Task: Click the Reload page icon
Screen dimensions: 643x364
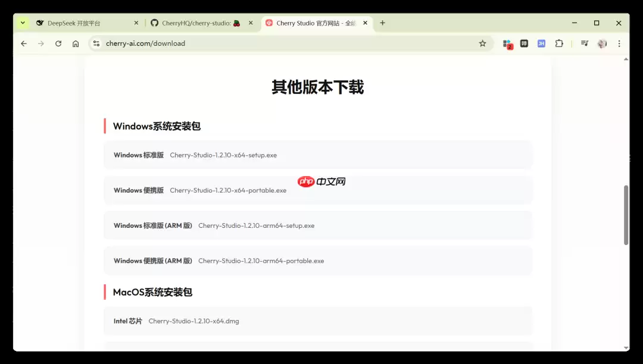Action: click(58, 43)
